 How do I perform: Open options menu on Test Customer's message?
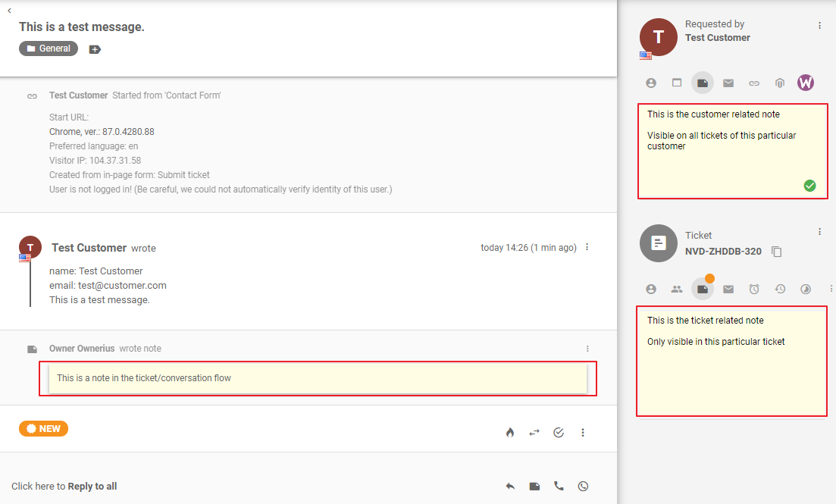[588, 246]
